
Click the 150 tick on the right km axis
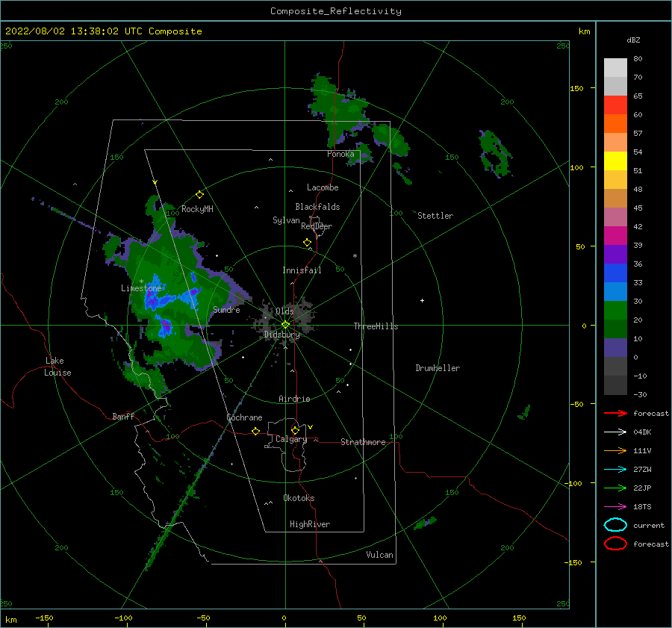point(576,88)
